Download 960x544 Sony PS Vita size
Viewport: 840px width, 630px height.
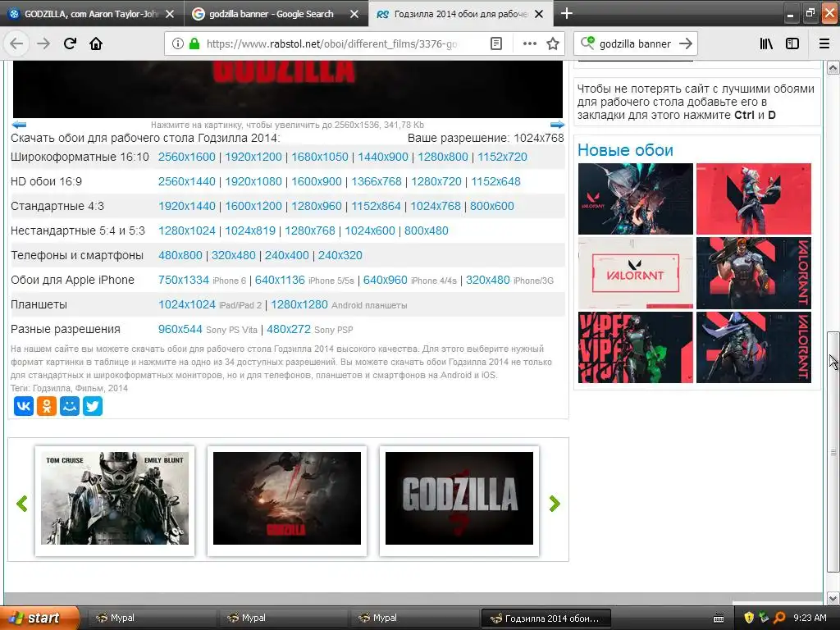(180, 330)
